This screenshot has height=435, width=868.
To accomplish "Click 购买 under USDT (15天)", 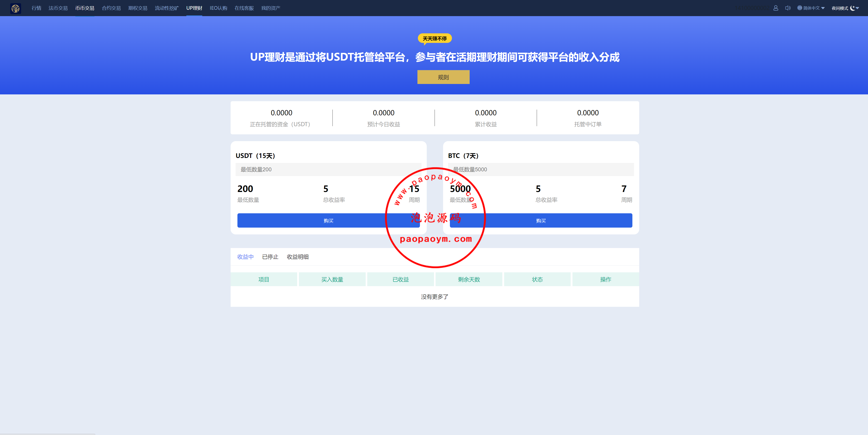I will coord(328,220).
